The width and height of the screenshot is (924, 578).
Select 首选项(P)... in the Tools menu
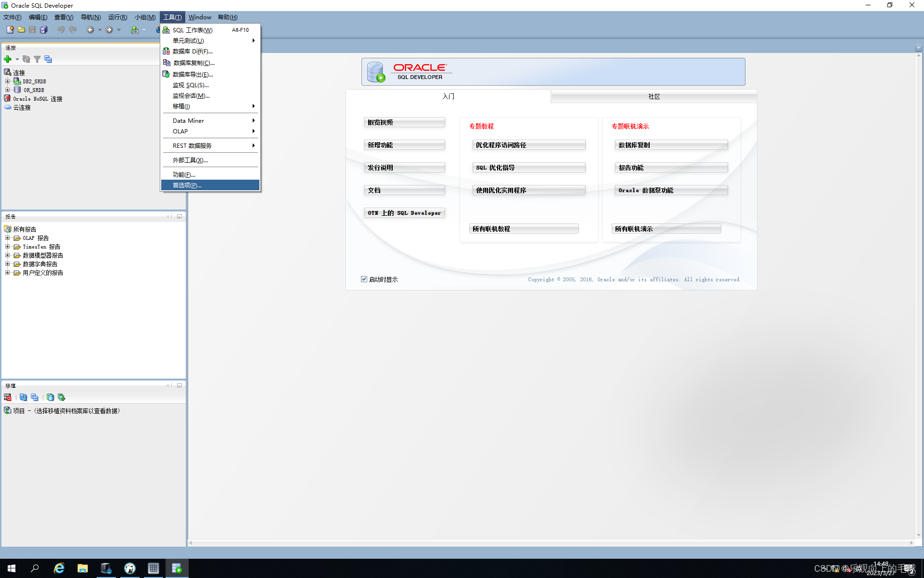[x=210, y=185]
